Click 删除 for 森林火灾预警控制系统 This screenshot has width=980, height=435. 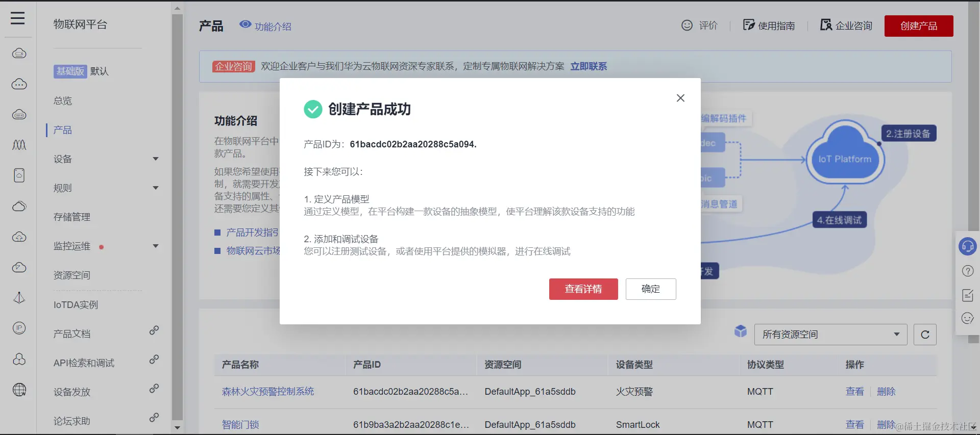click(886, 392)
